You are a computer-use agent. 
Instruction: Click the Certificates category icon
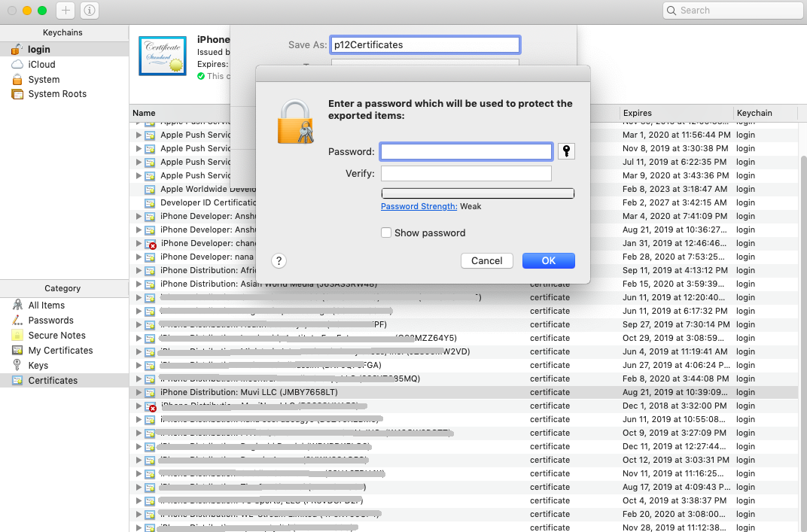click(x=17, y=380)
